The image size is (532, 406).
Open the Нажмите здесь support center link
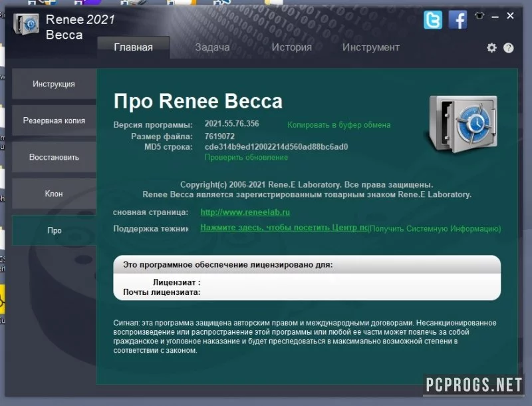pyautogui.click(x=284, y=228)
